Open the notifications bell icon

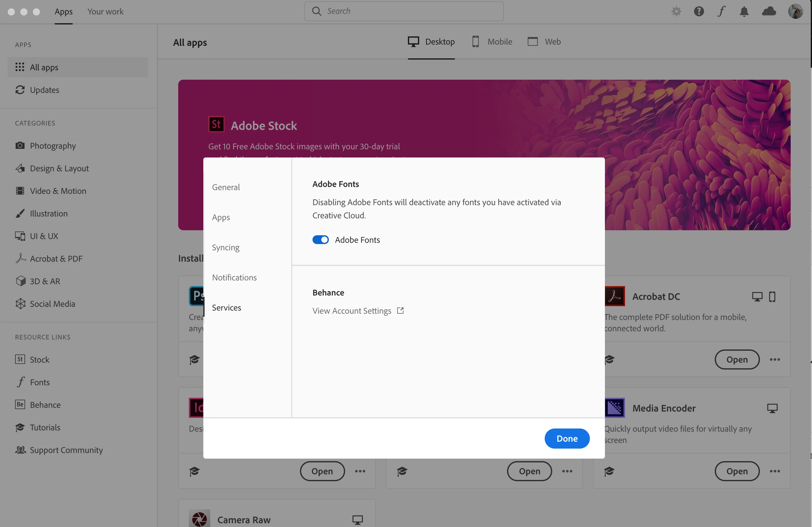click(744, 11)
